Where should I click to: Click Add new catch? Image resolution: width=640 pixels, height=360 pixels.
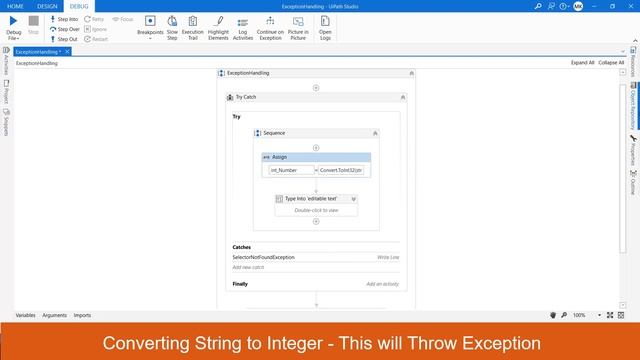248,267
